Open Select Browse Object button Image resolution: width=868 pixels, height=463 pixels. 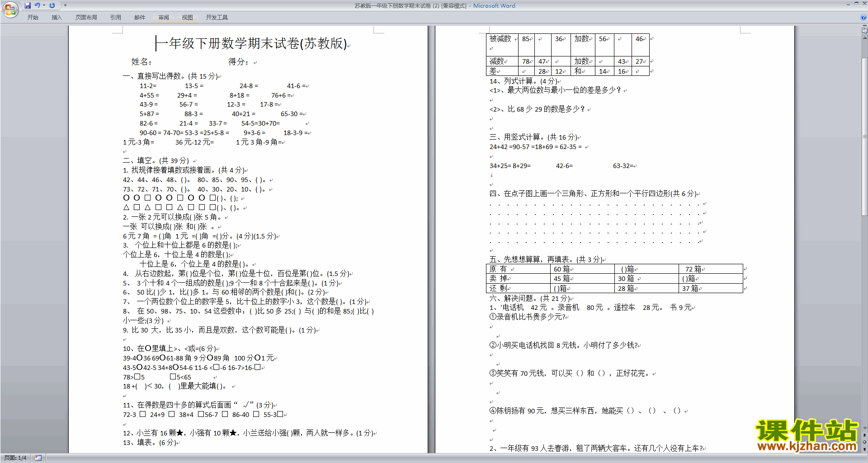(x=865, y=442)
